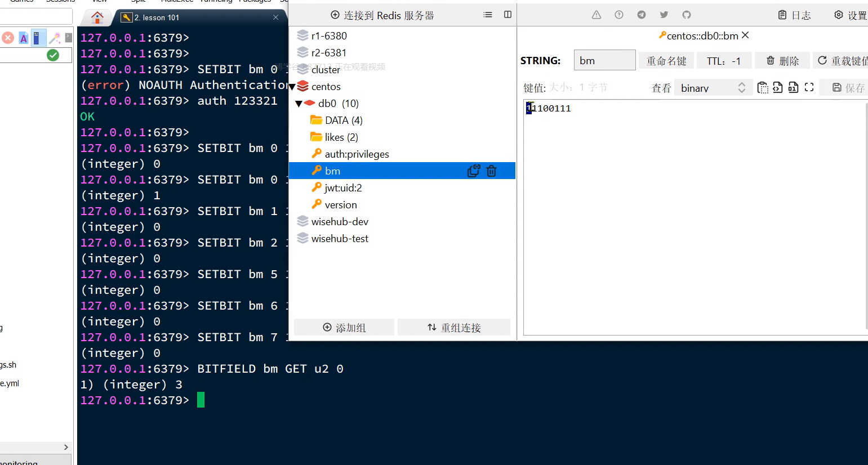Copy the bm key name icon
Image resolution: width=868 pixels, height=465 pixels.
point(473,171)
